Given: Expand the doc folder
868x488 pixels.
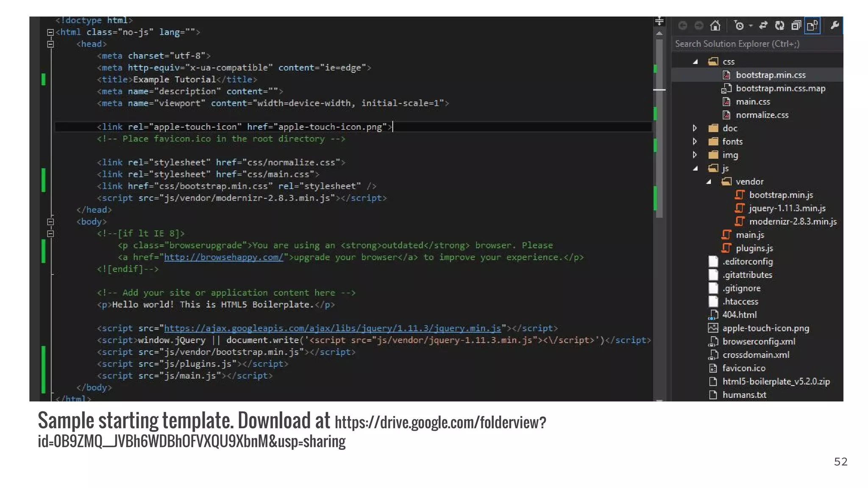Looking at the screenshot, I should pyautogui.click(x=695, y=128).
